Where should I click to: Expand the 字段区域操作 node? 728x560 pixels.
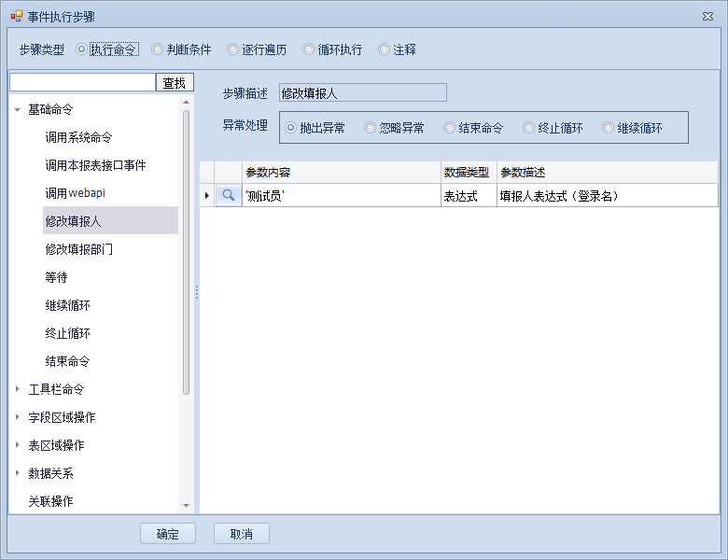pos(18,417)
